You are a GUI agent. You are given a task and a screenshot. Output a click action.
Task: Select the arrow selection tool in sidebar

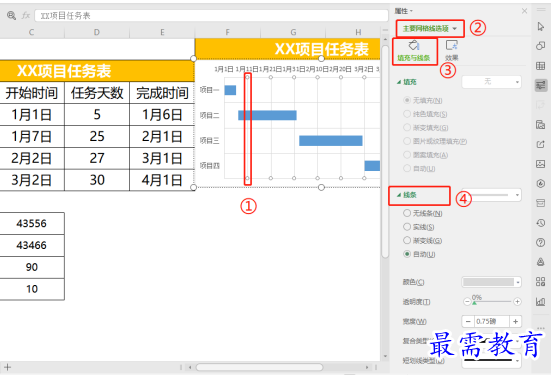(x=541, y=26)
